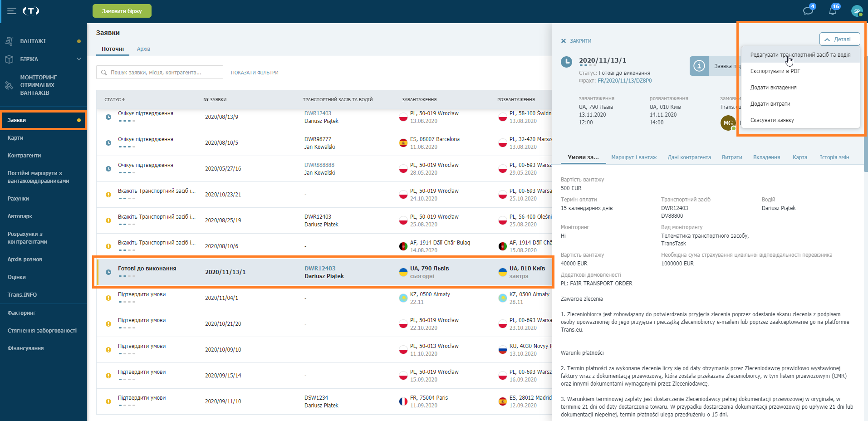Click the clock icon beside 2020/11/13/1 heading

tap(566, 62)
